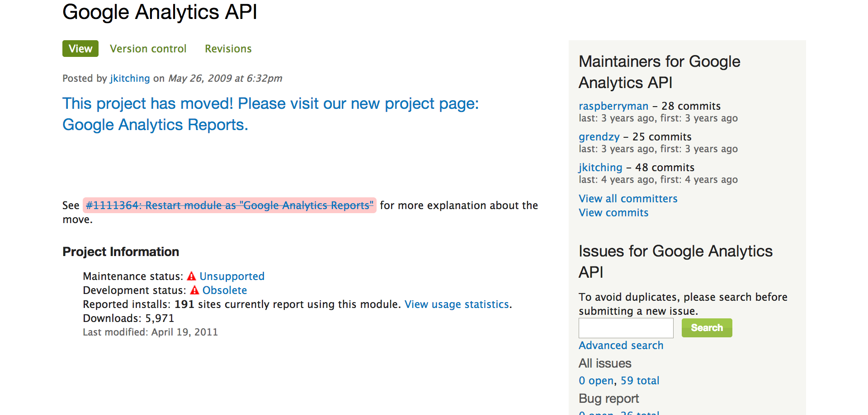
Task: Visit raspberryman maintainer profile
Action: (613, 106)
